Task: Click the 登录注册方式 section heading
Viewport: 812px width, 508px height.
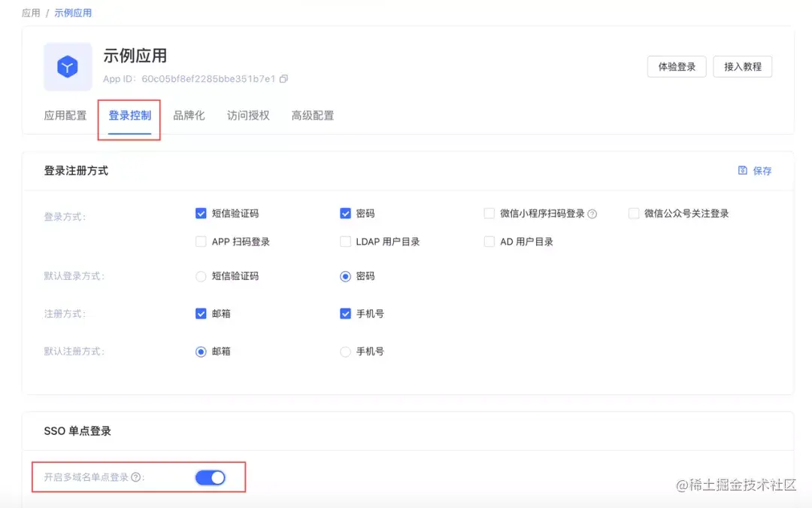Action: (76, 171)
